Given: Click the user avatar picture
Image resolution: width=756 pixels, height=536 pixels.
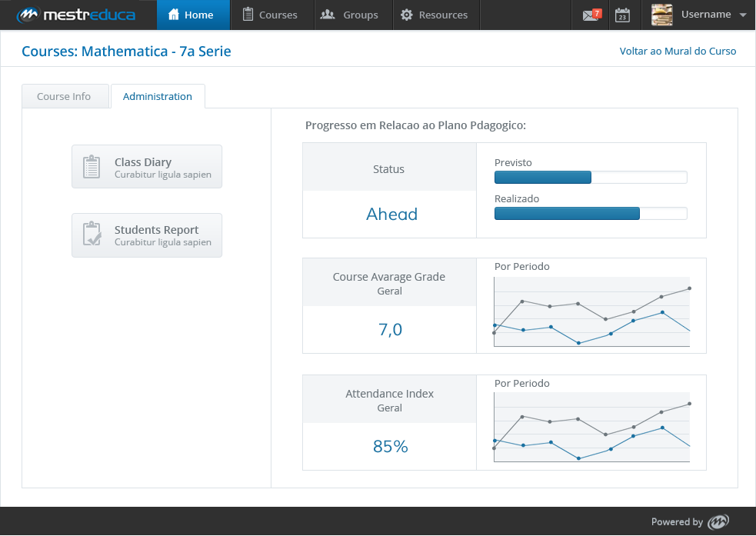Looking at the screenshot, I should [661, 15].
